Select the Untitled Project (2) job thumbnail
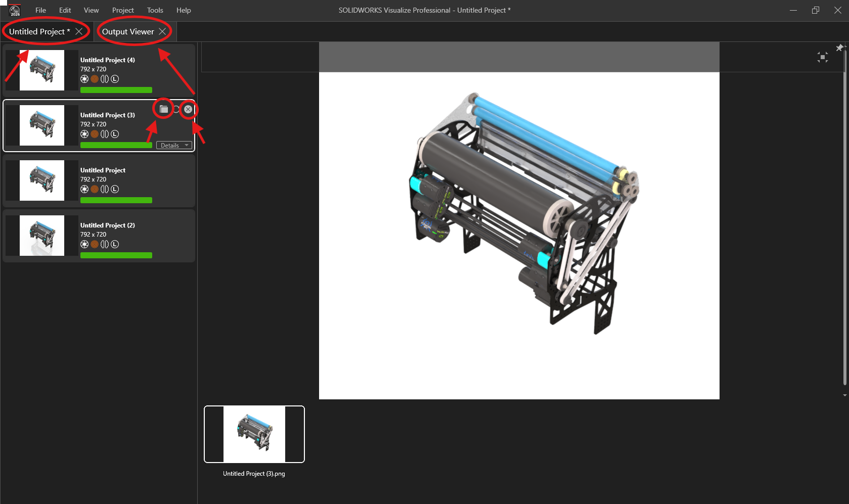Screen dimensions: 849x504 pos(42,236)
